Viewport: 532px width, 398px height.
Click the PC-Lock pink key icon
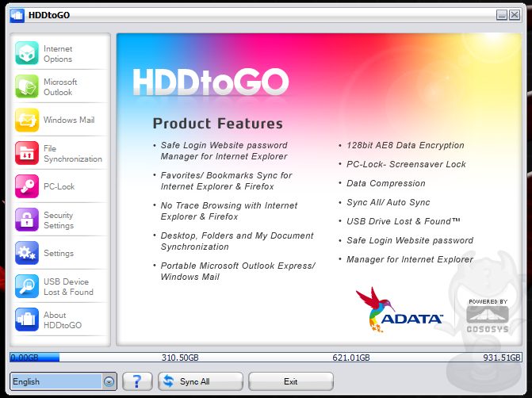(27, 186)
